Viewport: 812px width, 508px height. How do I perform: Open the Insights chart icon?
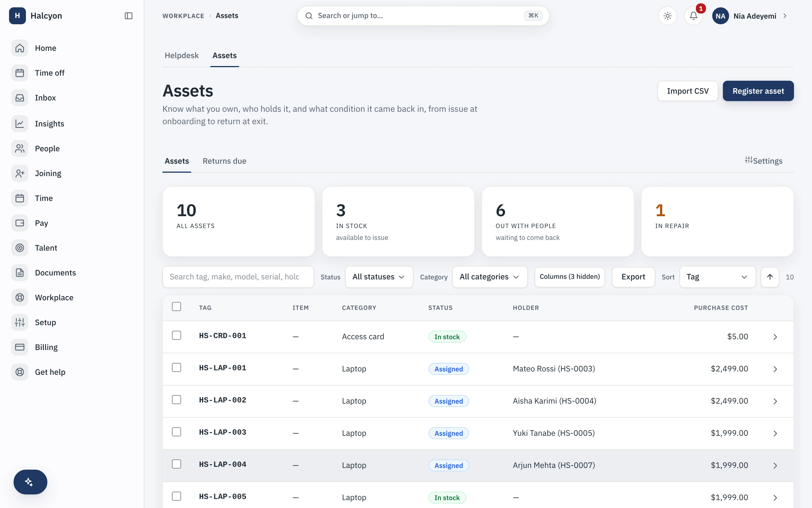tap(20, 124)
